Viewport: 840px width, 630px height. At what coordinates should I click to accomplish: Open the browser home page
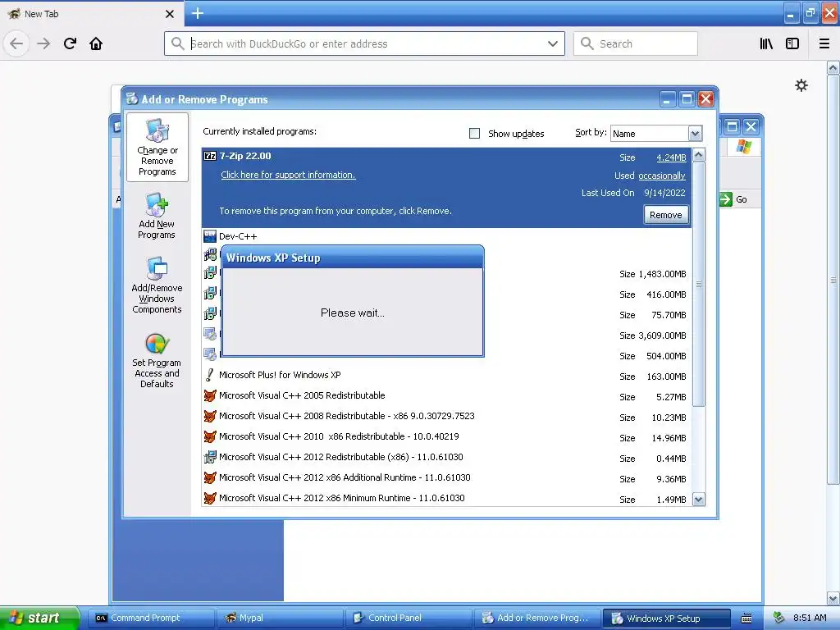(x=96, y=43)
